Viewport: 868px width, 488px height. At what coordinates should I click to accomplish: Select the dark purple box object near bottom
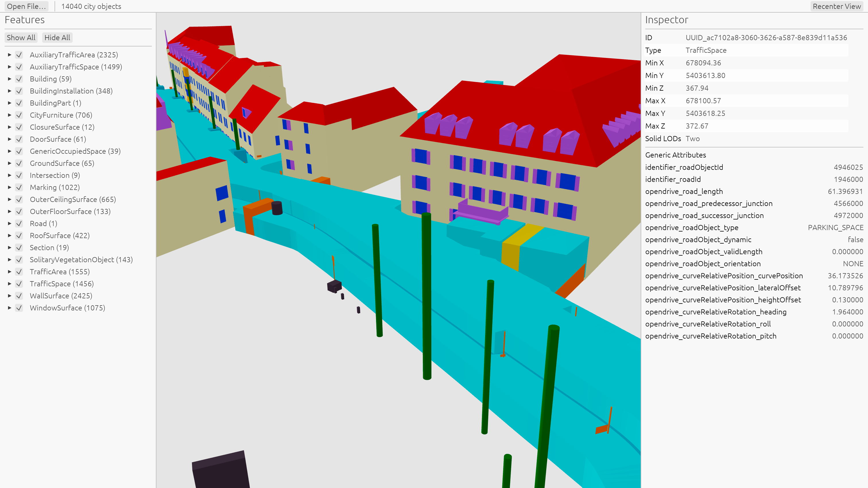click(x=221, y=470)
